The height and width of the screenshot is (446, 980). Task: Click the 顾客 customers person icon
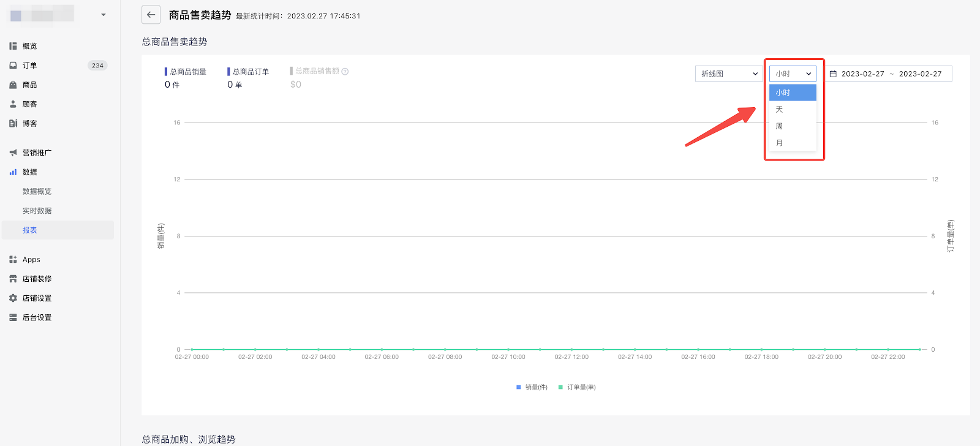[13, 104]
